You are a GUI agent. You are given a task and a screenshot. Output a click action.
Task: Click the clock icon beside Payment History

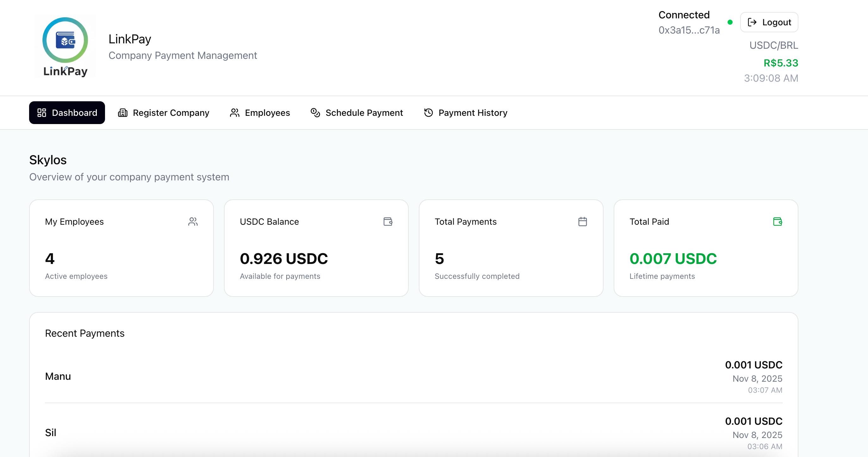pyautogui.click(x=428, y=113)
